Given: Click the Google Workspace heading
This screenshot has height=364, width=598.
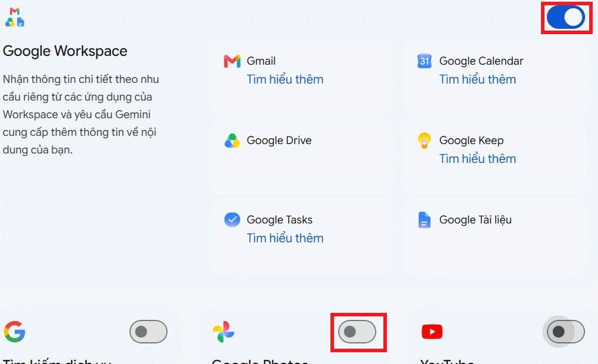Looking at the screenshot, I should [65, 51].
